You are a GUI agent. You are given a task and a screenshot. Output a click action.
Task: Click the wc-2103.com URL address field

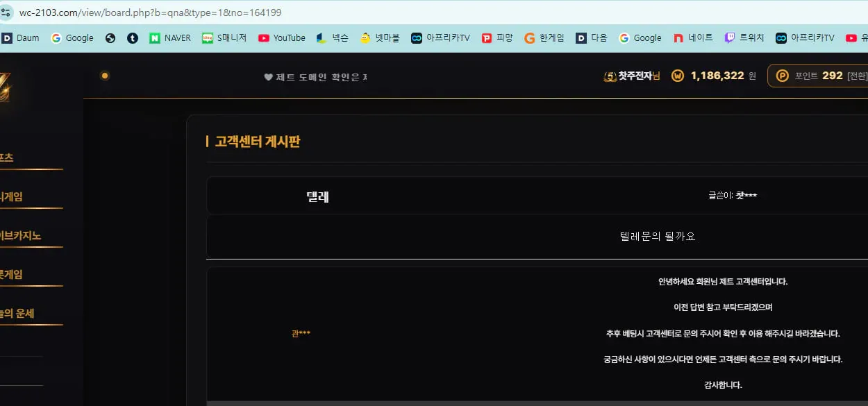tap(149, 12)
